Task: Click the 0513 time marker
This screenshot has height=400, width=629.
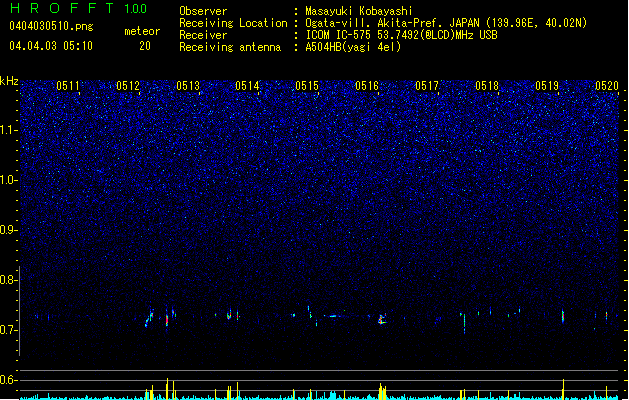Action: [x=188, y=86]
